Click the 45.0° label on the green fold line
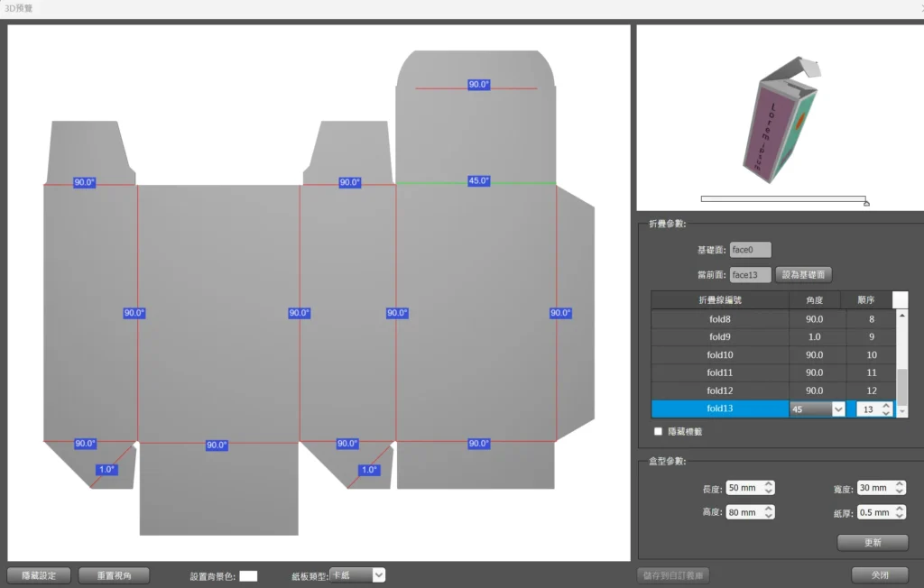 (x=478, y=181)
